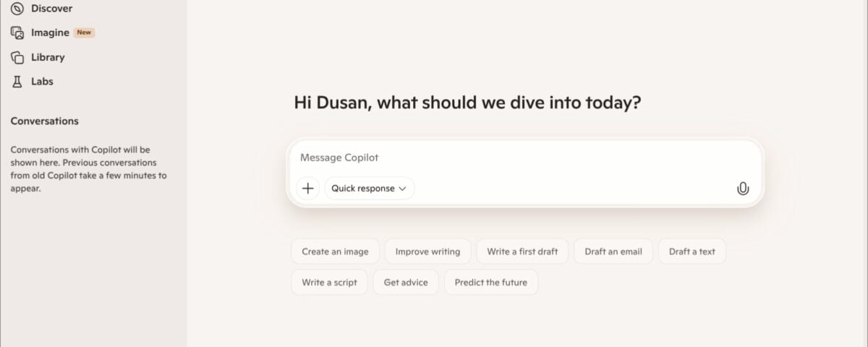The height and width of the screenshot is (347, 868).
Task: Click the Library stacked-squares icon
Action: (17, 57)
